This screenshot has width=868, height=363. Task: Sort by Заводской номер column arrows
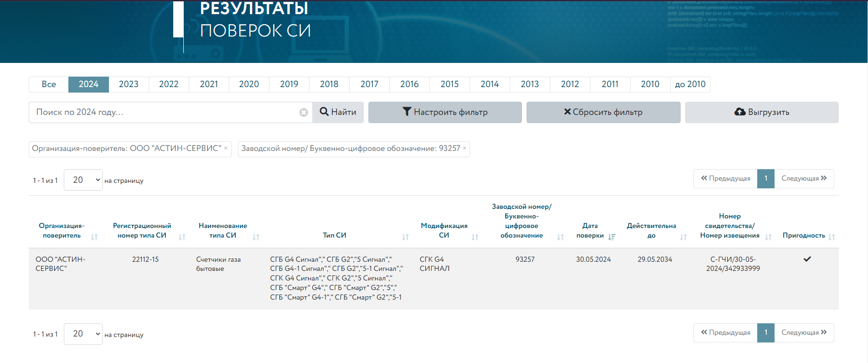(x=560, y=237)
